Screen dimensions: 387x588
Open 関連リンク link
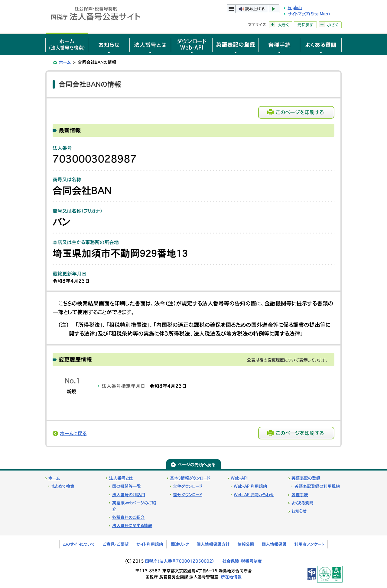coord(180,544)
